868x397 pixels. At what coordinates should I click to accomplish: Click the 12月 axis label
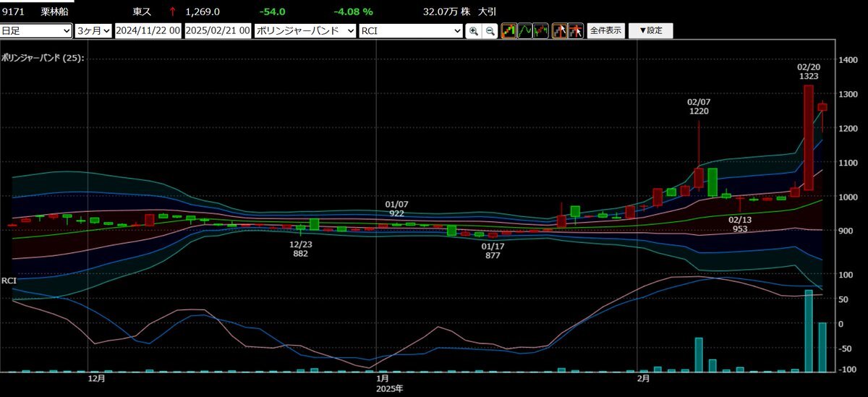97,377
